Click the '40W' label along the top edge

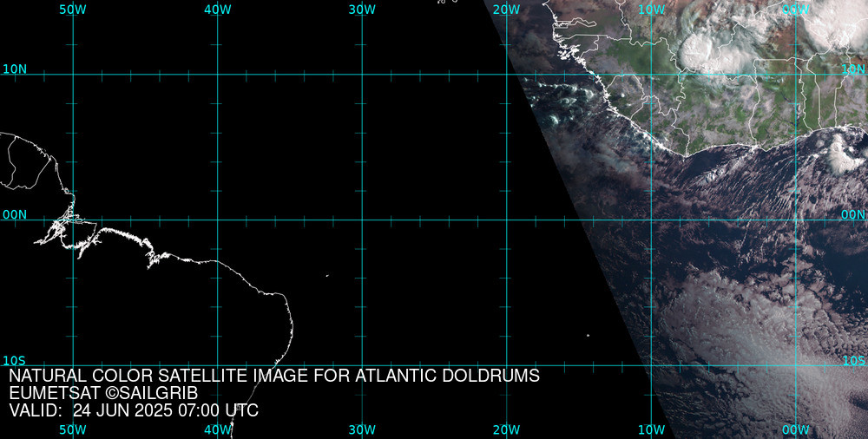218,10
